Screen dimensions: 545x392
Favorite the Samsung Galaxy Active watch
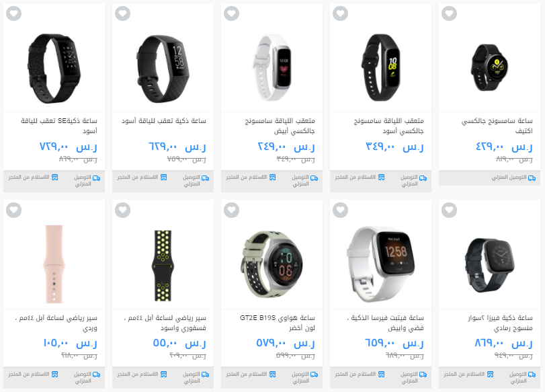(x=449, y=13)
